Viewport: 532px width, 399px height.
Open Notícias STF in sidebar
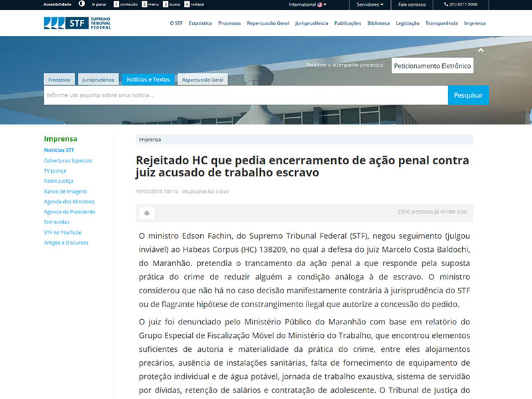(59, 150)
